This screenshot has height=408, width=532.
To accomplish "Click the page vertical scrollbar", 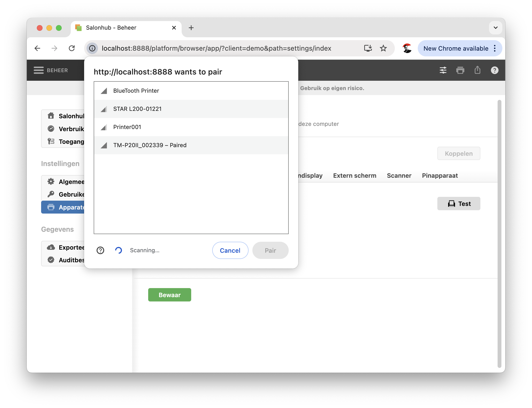I will pyautogui.click(x=499, y=233).
